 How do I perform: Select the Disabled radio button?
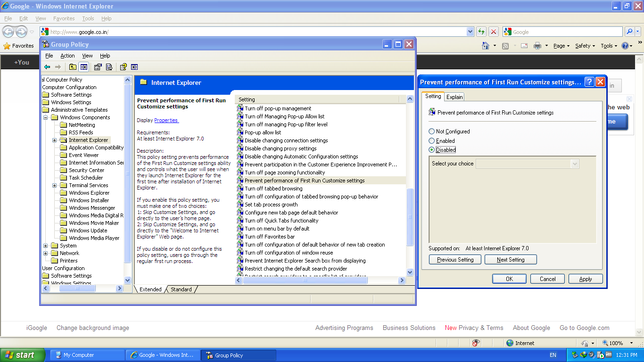pos(431,149)
